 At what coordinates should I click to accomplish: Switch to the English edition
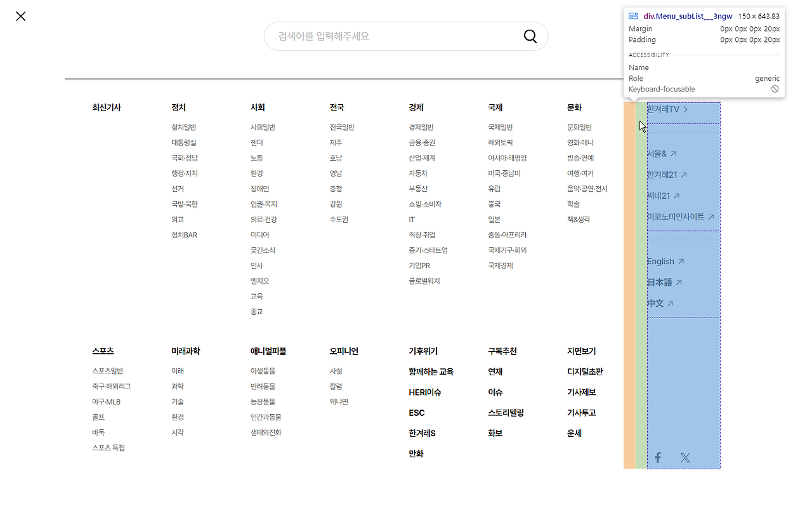click(x=665, y=261)
